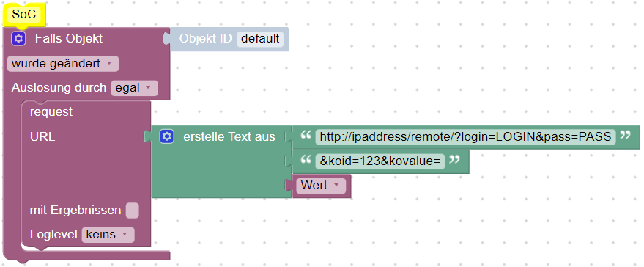Click the gear icon on Falls Objekt block
Screen dimensions: 644x267
(x=18, y=39)
